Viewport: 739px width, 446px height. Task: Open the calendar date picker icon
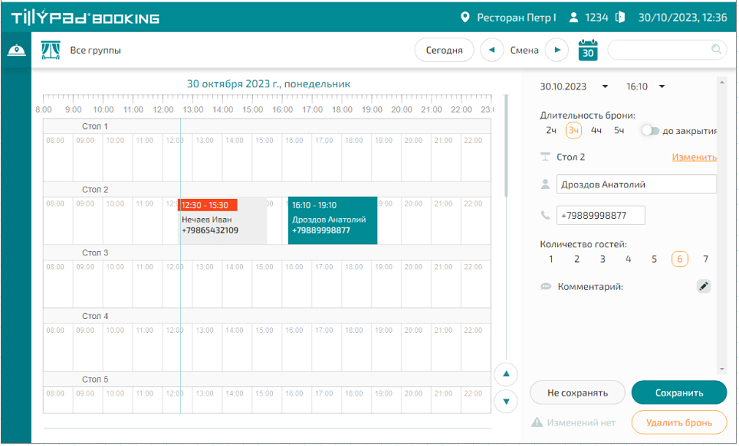588,49
